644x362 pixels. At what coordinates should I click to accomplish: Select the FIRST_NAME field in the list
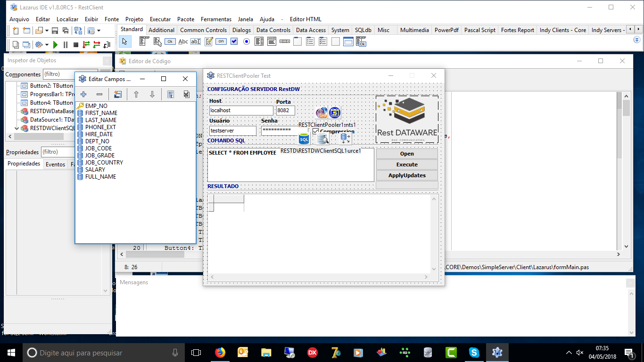point(101,113)
